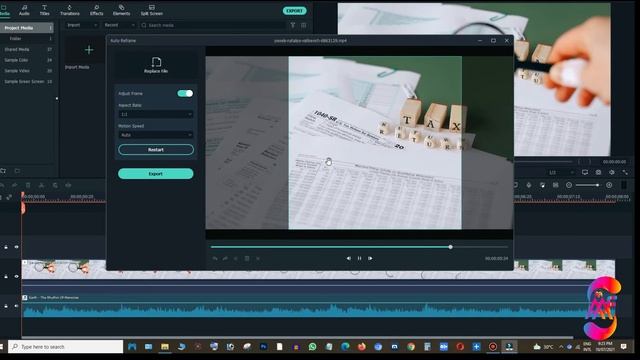This screenshot has height=360, width=640.
Task: Click the timeline marker shield icon
Action: pyautogui.click(x=516, y=185)
